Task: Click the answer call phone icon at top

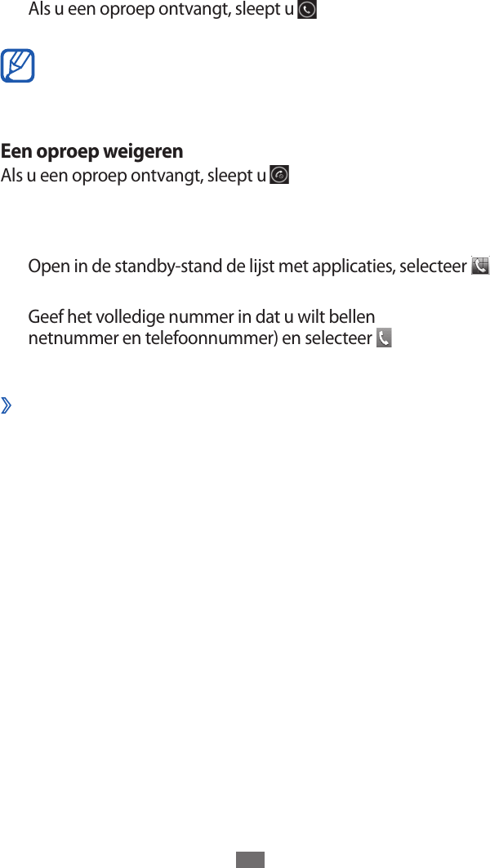Action: coord(307,10)
